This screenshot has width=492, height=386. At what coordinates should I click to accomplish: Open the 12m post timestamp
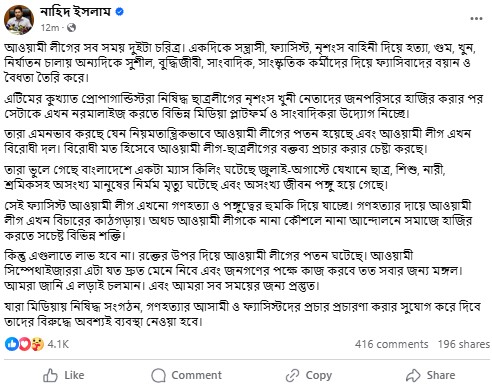(49, 28)
